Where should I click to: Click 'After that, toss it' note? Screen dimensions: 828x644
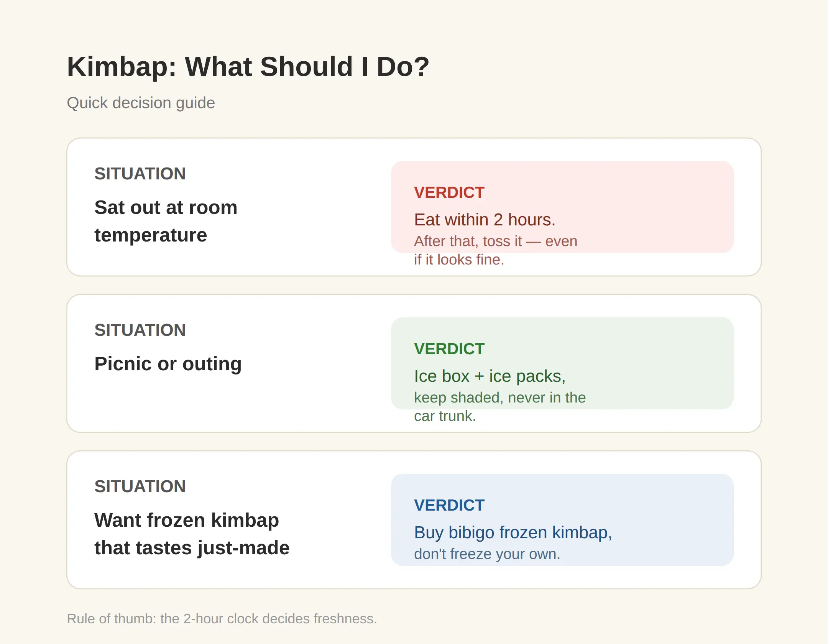pyautogui.click(x=468, y=241)
